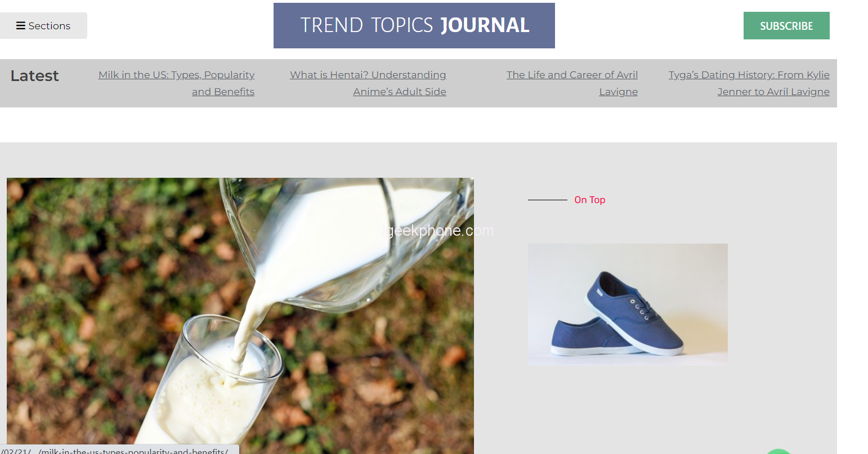Read The Life and Career of Avril Lavigne
The height and width of the screenshot is (454, 868).
click(572, 83)
